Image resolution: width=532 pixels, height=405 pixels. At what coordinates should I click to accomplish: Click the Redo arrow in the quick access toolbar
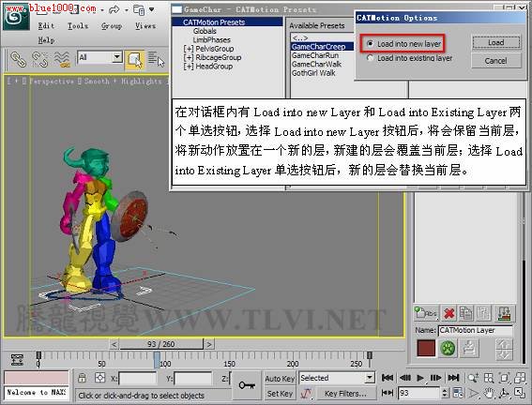(114, 9)
